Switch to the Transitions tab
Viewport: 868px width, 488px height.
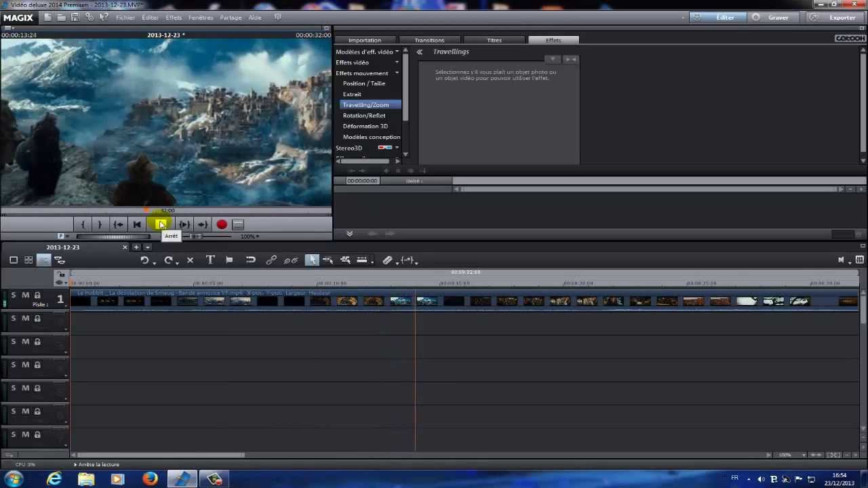click(x=429, y=40)
